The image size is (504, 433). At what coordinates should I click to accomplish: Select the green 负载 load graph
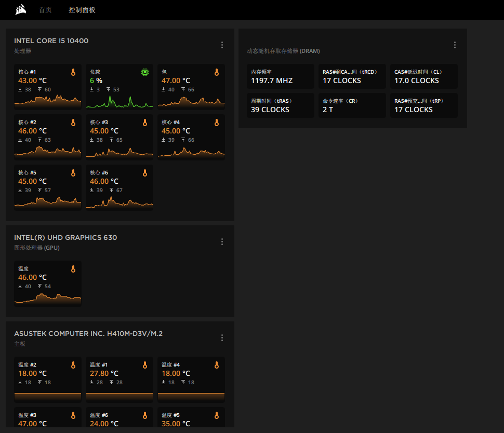[120, 101]
